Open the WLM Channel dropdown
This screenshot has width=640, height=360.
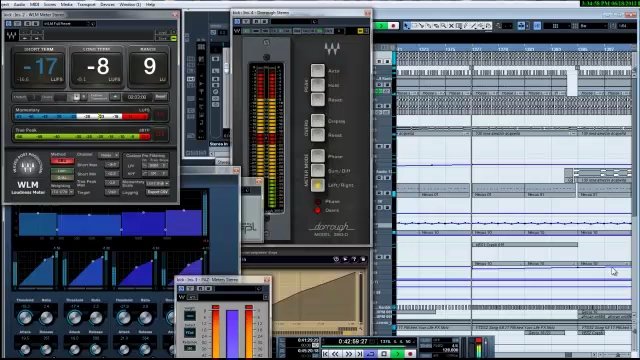[x=108, y=155]
